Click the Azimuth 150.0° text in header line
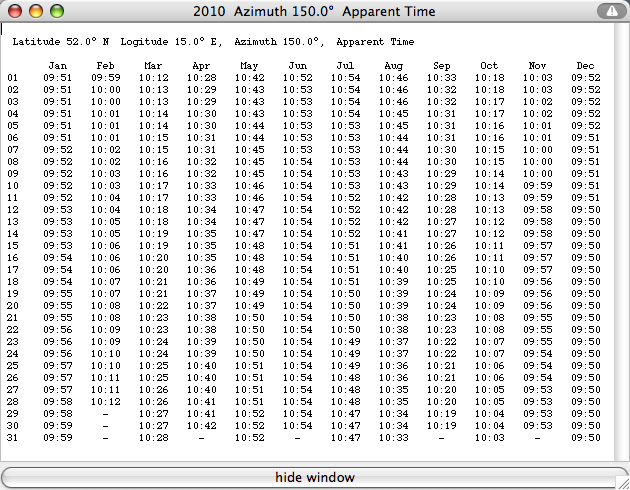 click(279, 42)
